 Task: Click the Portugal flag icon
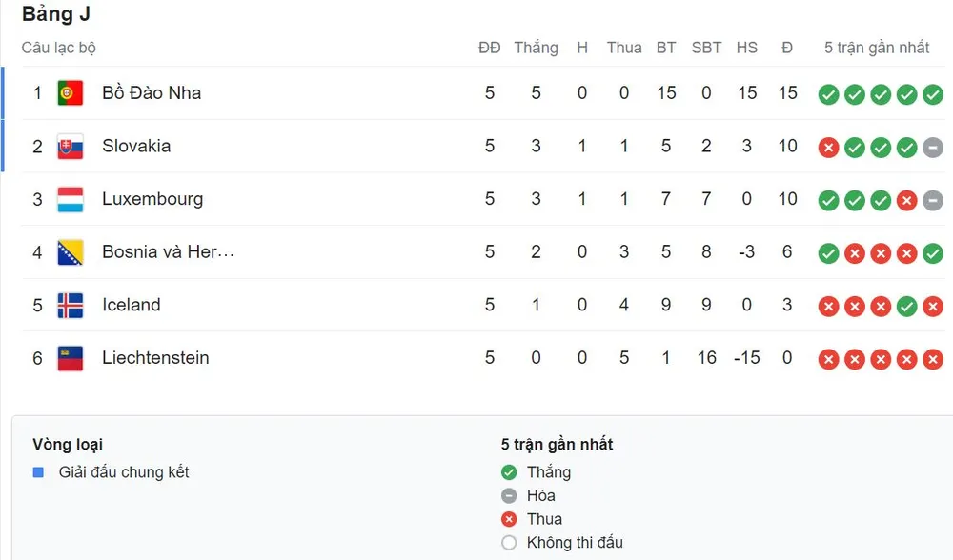[71, 92]
